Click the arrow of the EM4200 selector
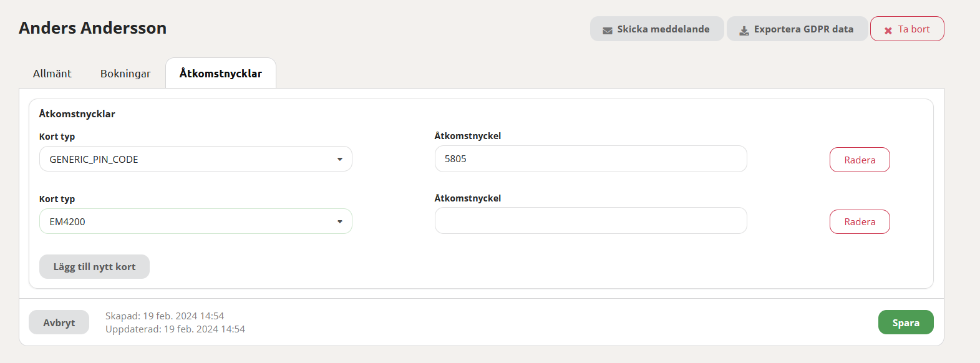 (340, 221)
